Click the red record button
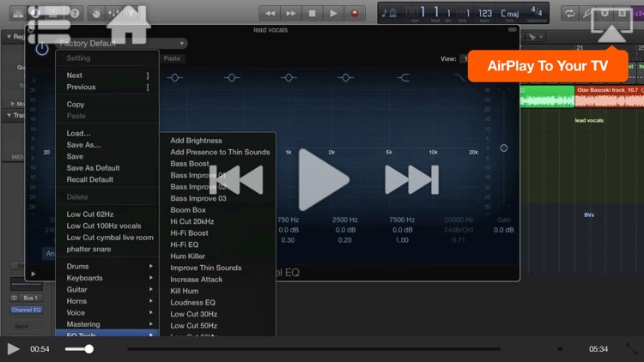Screen dimensions: 644x362 pyautogui.click(x=355, y=14)
